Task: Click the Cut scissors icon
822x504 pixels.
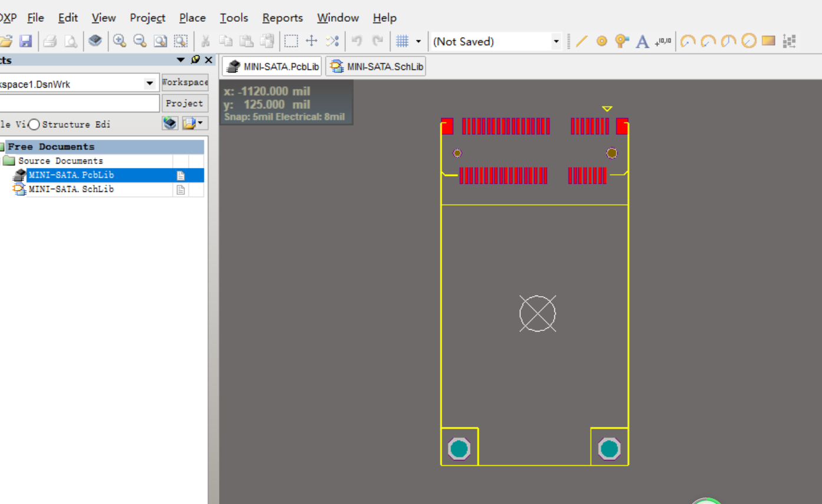Action: pyautogui.click(x=206, y=41)
